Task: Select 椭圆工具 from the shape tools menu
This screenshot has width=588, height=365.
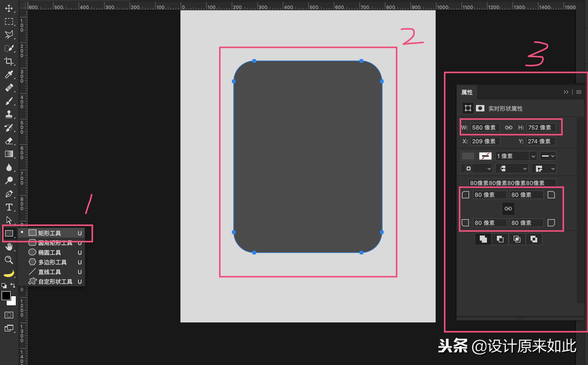Action: (50, 252)
